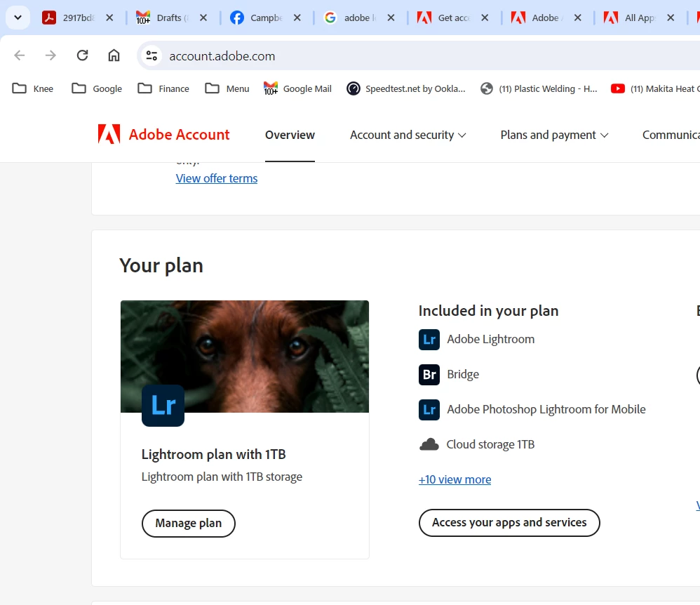Viewport: 700px width, 605px height.
Task: Click the Cloud storage 1TB text
Action: pos(490,444)
